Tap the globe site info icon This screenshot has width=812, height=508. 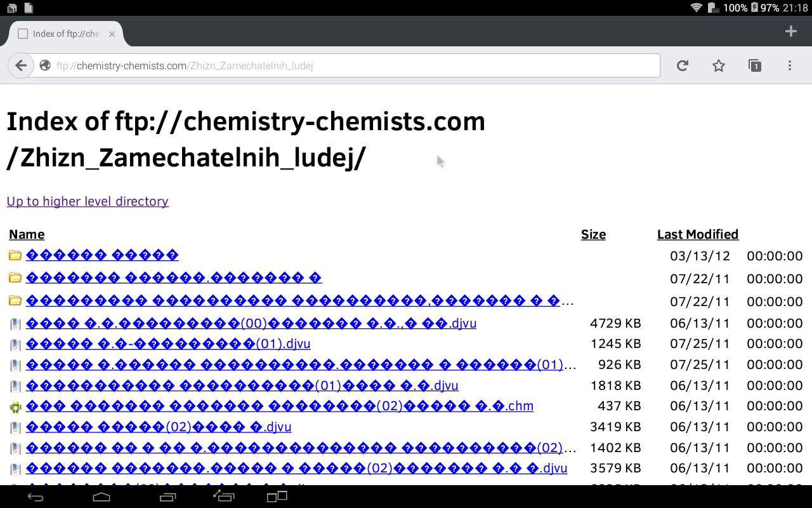point(45,65)
